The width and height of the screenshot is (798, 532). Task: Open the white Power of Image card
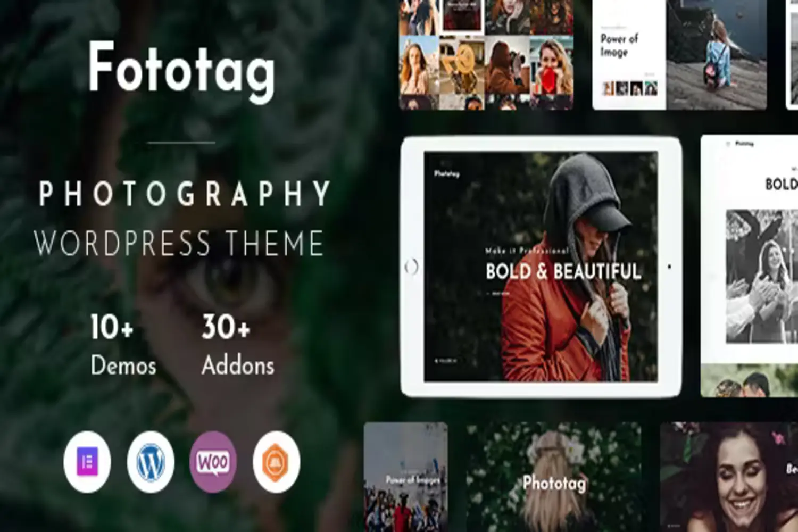pyautogui.click(x=629, y=54)
